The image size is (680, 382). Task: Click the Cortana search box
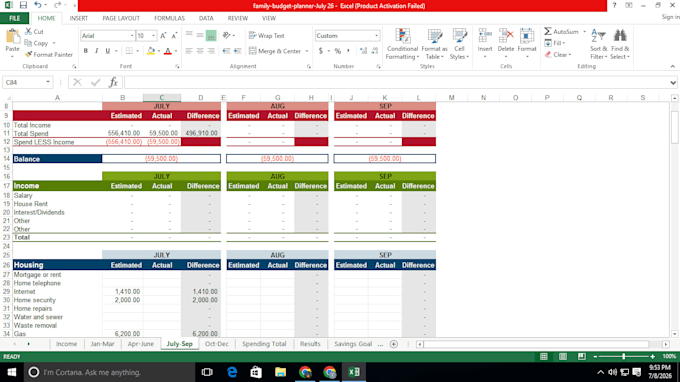click(109, 372)
